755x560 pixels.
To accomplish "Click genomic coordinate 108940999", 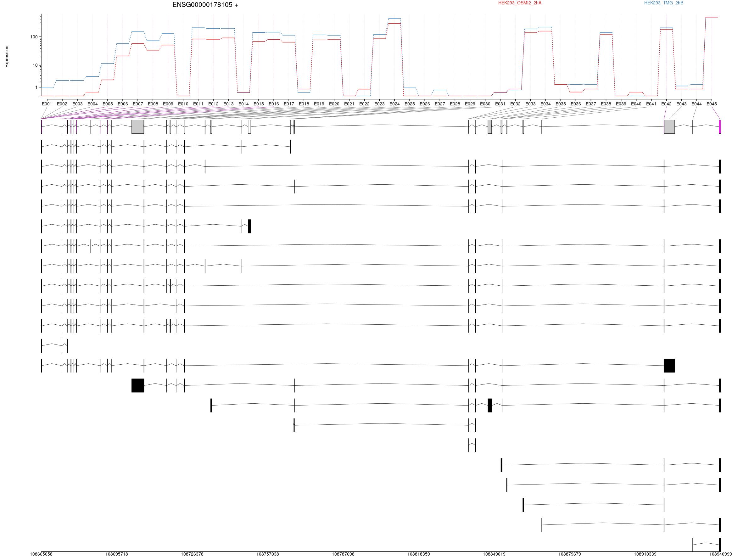I will [721, 554].
